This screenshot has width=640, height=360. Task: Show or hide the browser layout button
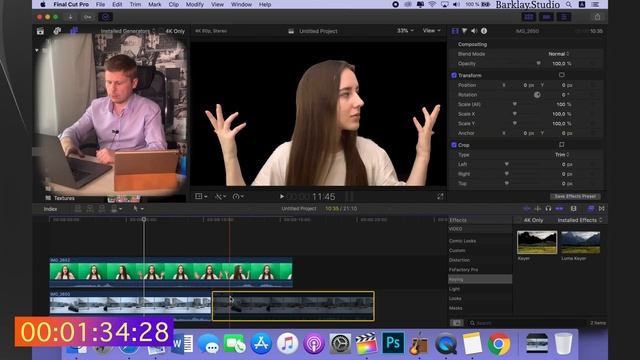pos(529,17)
